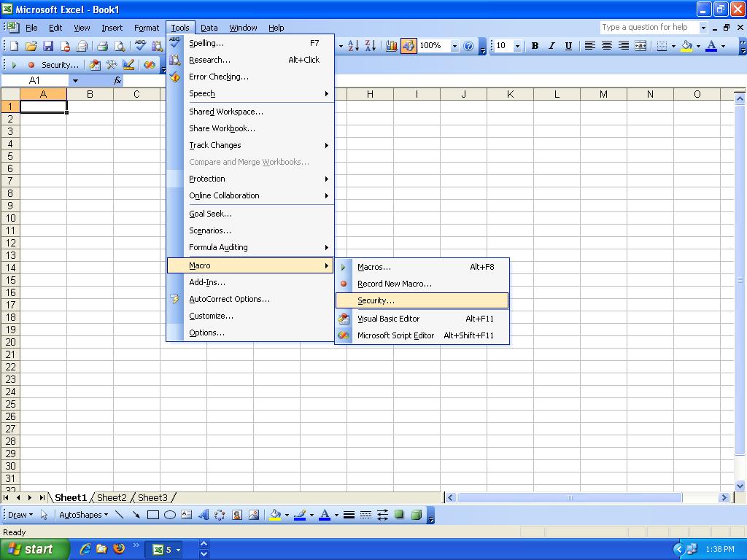Click the Merge and Center icon
The image size is (747, 560).
[640, 46]
